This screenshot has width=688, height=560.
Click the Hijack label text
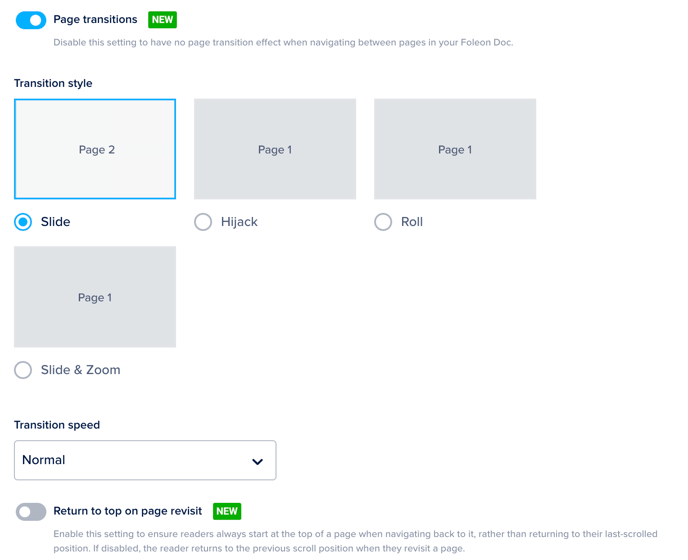pyautogui.click(x=239, y=222)
